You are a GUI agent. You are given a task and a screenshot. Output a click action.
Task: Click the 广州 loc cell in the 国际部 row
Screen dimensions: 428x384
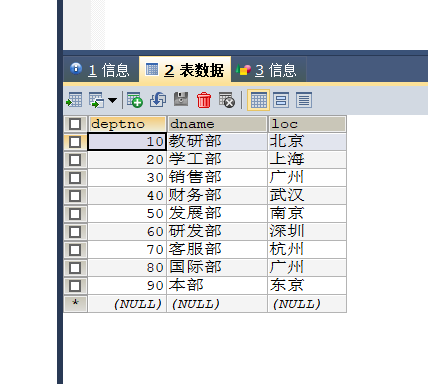point(307,268)
